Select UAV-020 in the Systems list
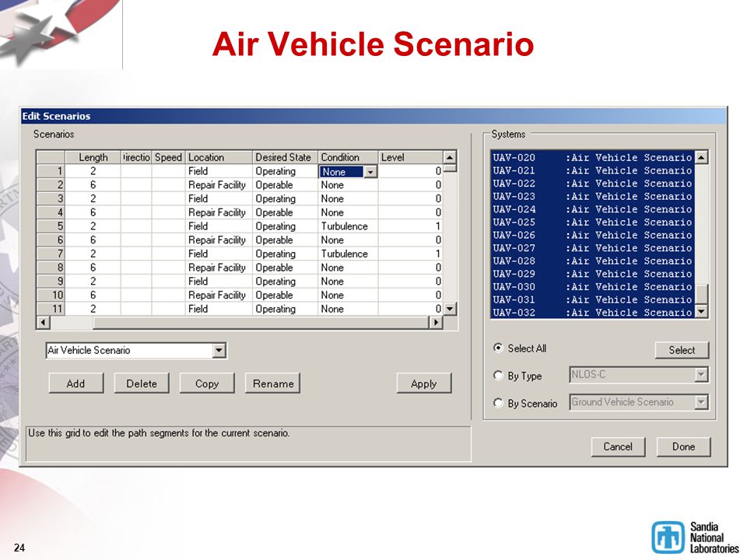Viewport: 747px width, 560px height. tap(592, 158)
